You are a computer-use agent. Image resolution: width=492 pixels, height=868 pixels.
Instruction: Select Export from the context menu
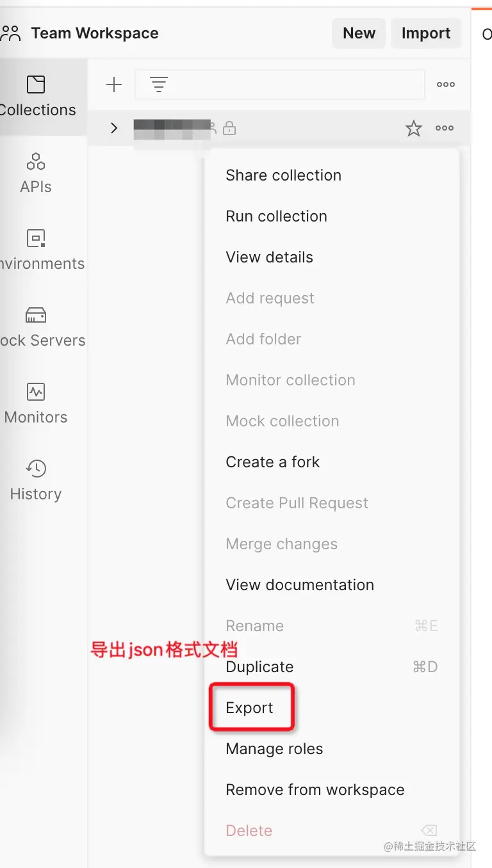pyautogui.click(x=250, y=708)
